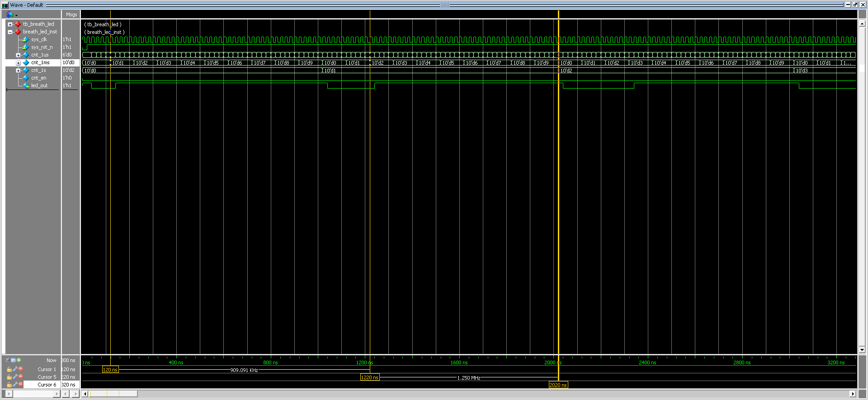Toggle the lock for Cursor 6
This screenshot has width=868, height=400.
click(x=9, y=385)
